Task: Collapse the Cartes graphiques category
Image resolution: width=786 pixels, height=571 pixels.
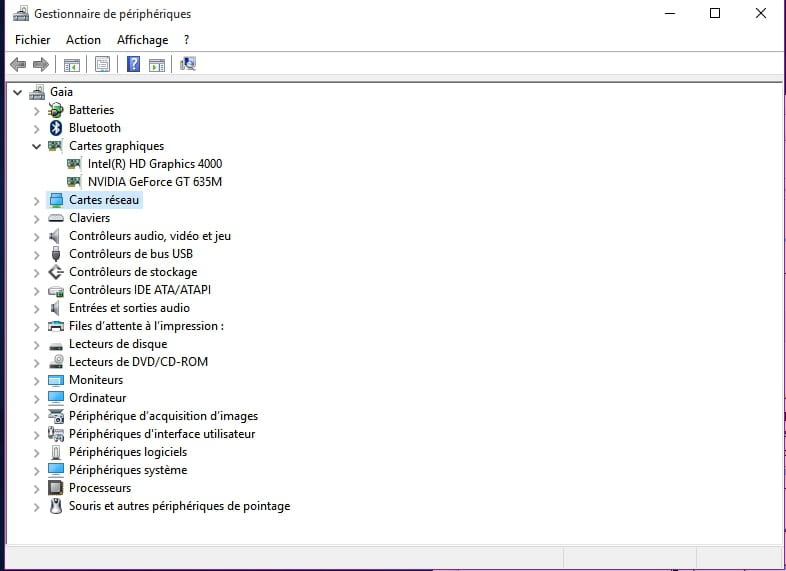Action: [36, 146]
